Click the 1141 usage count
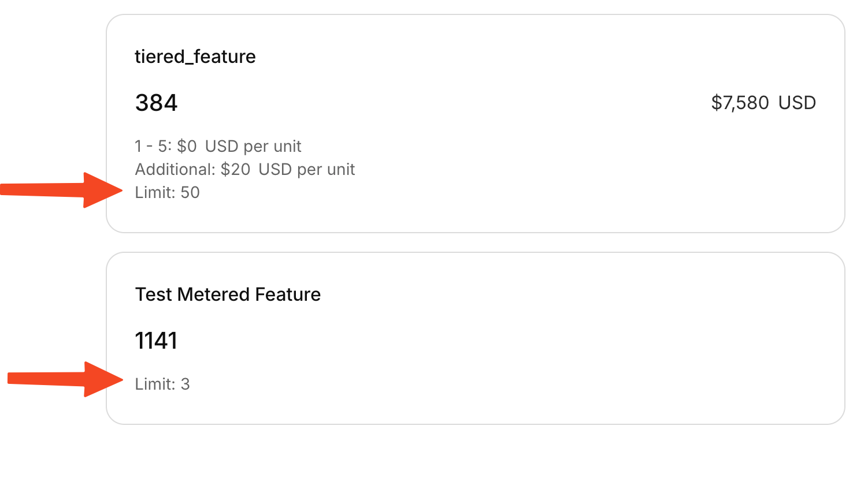 point(156,341)
